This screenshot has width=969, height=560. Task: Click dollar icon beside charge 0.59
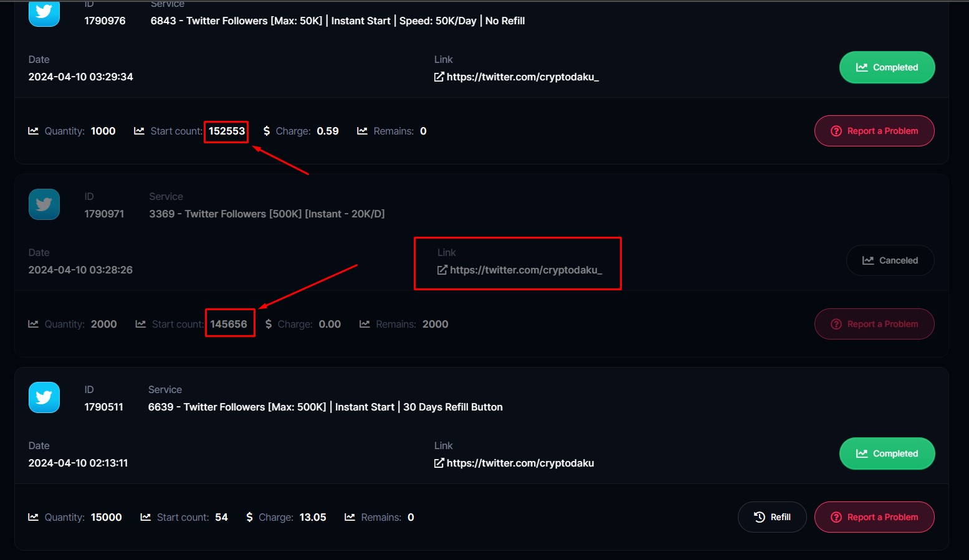pyautogui.click(x=267, y=131)
